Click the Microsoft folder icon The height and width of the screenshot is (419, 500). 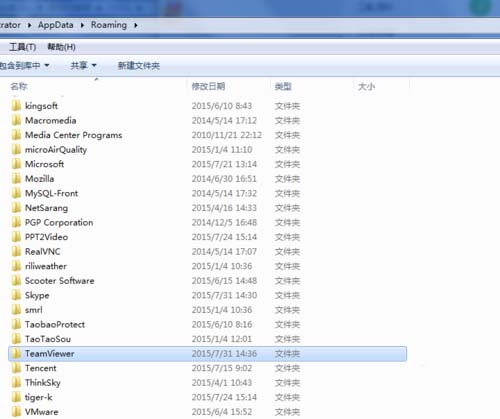(x=16, y=164)
